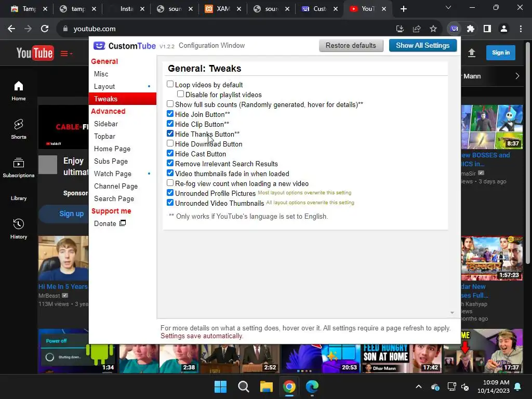Open Windows Start menu

pyautogui.click(x=220, y=387)
